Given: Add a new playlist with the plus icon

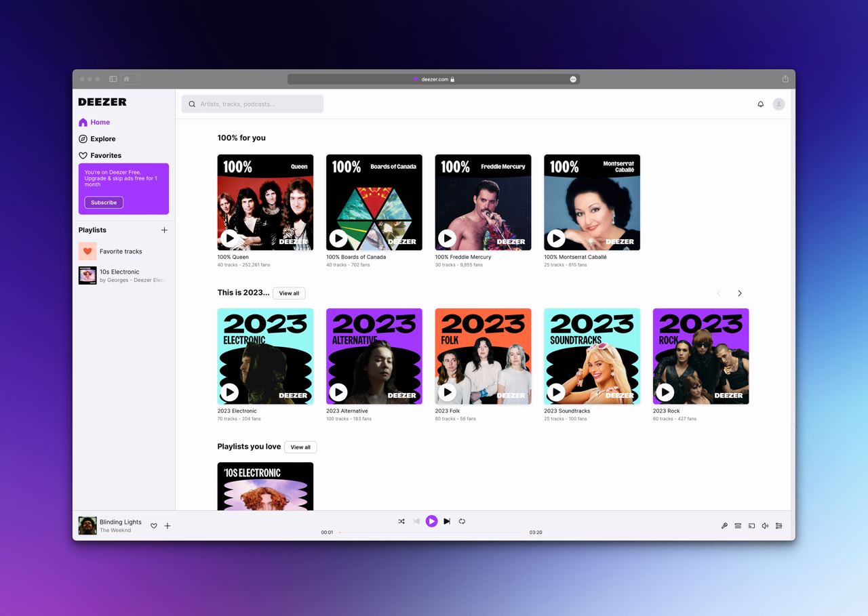Looking at the screenshot, I should point(164,230).
